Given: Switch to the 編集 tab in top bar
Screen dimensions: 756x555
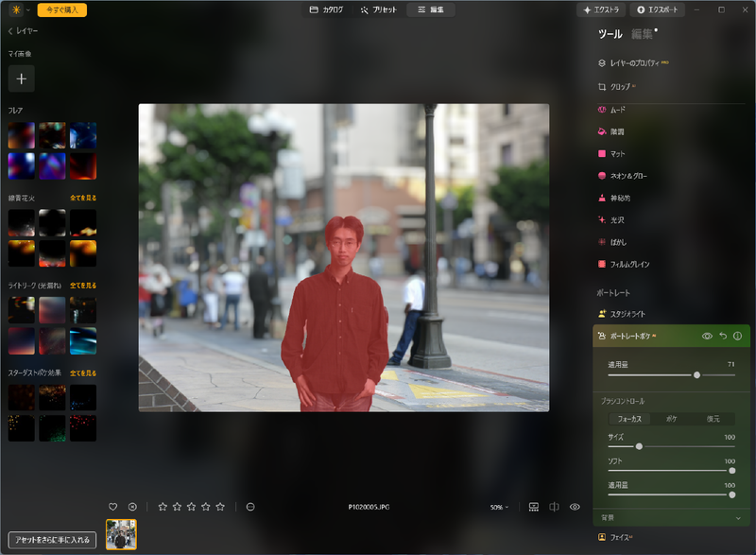Looking at the screenshot, I should pyautogui.click(x=431, y=9).
